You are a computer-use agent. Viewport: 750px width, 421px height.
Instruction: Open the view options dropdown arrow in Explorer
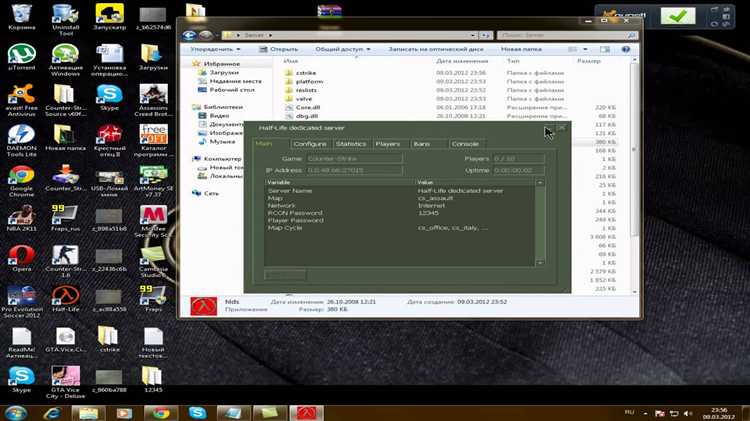click(585, 49)
